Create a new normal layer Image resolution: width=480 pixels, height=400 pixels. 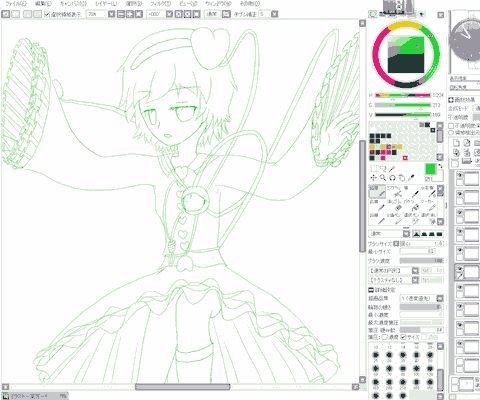click(x=456, y=143)
